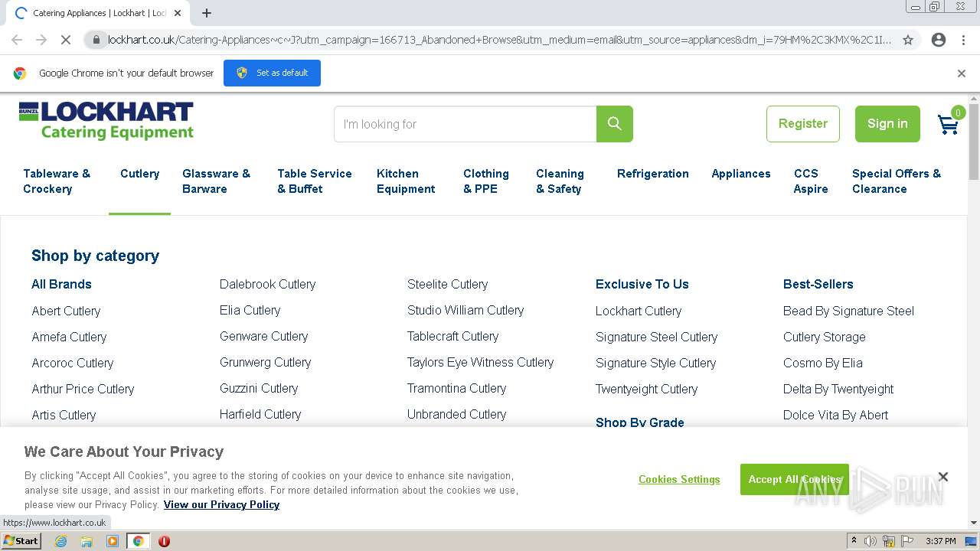Open the Refrigeration menu

pyautogui.click(x=653, y=174)
